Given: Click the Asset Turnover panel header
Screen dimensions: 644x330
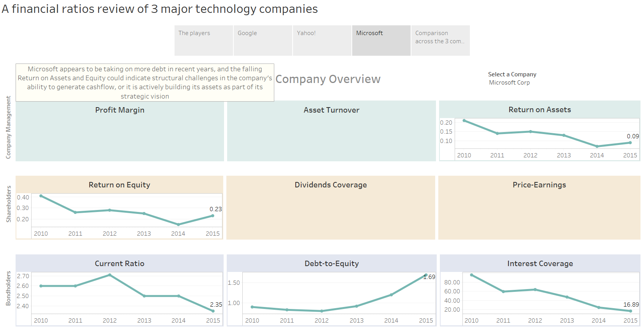Looking at the screenshot, I should click(332, 110).
